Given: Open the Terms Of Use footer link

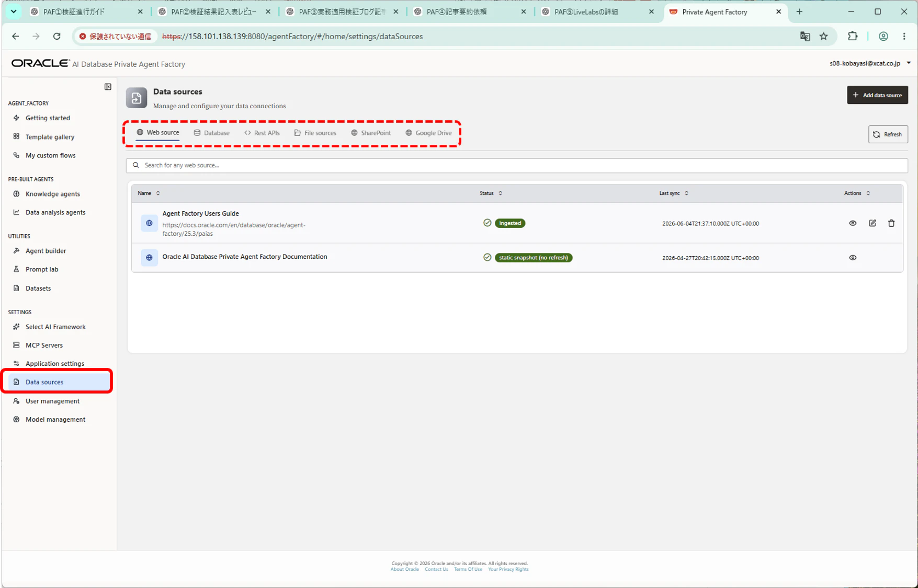Looking at the screenshot, I should [468, 569].
